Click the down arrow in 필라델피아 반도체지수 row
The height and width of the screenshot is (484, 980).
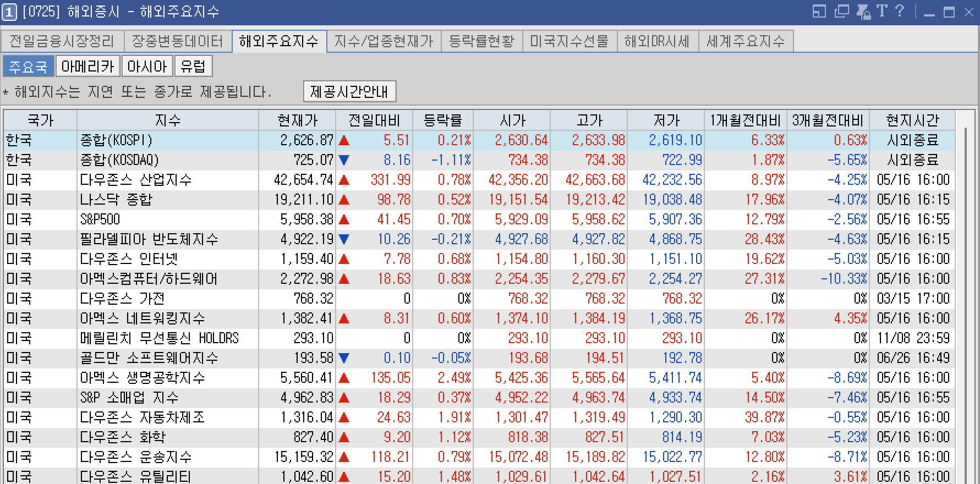344,239
